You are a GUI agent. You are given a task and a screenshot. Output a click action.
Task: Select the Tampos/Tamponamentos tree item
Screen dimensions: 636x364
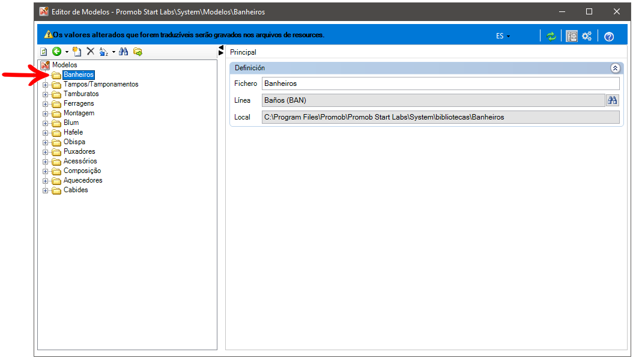point(101,84)
